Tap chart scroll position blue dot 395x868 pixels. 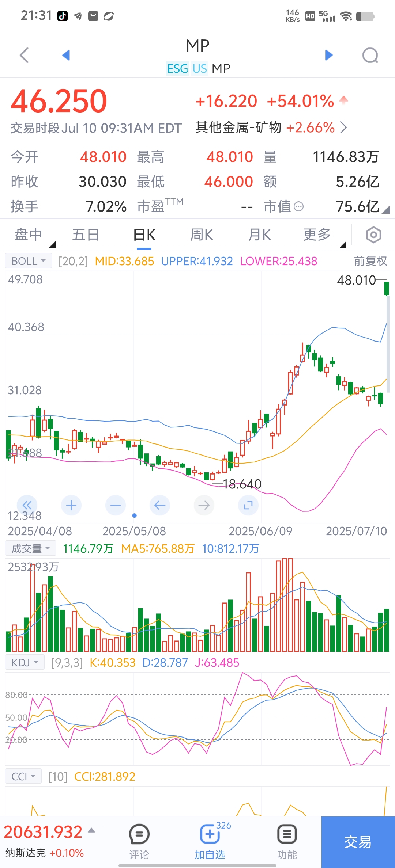point(135,515)
